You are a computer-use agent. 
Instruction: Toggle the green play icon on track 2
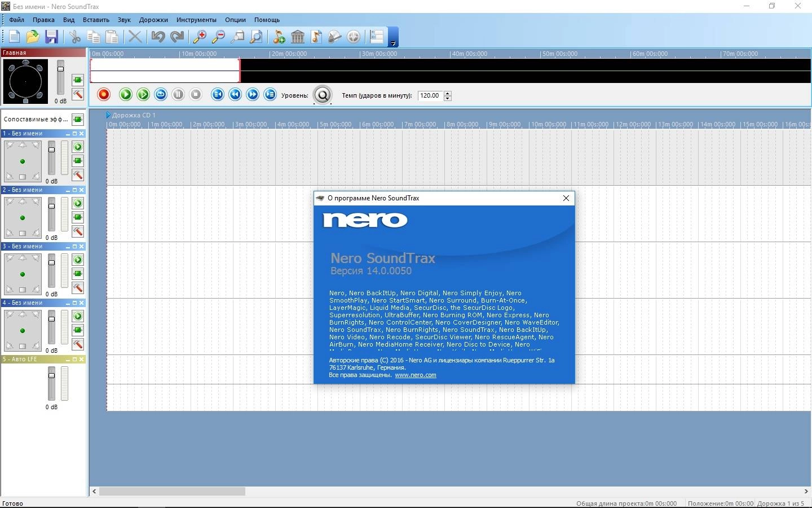tap(78, 203)
